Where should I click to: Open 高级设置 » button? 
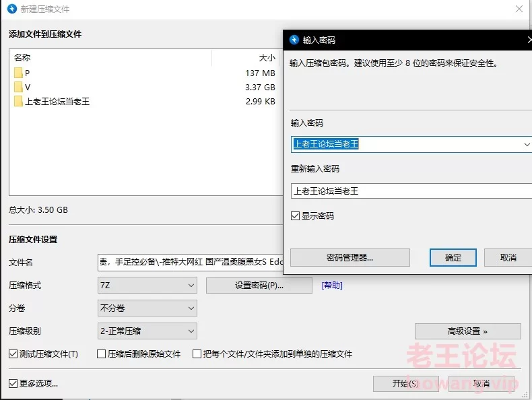coord(467,331)
